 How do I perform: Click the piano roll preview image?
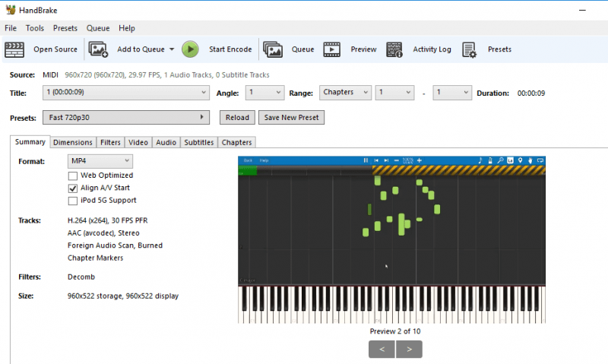point(391,239)
